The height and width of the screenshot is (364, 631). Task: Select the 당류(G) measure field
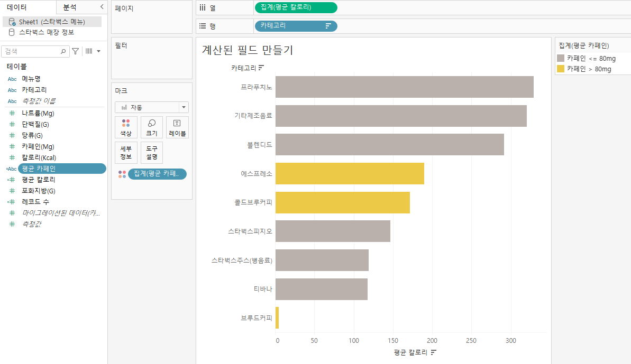[32, 135]
